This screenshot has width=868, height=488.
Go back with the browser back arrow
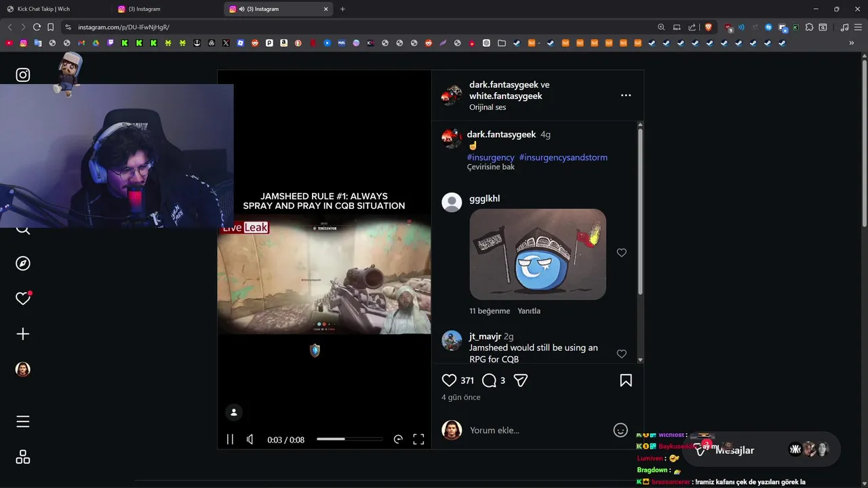[x=9, y=27]
